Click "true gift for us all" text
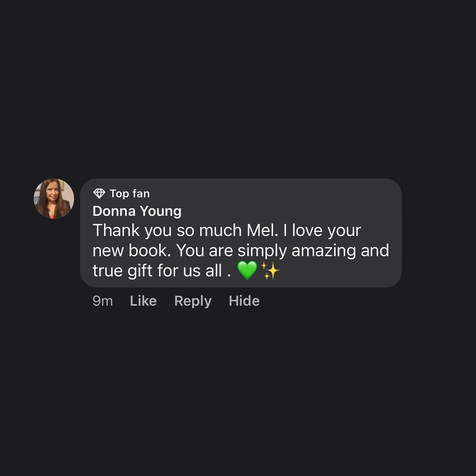This screenshot has height=476, width=476. pos(157,271)
